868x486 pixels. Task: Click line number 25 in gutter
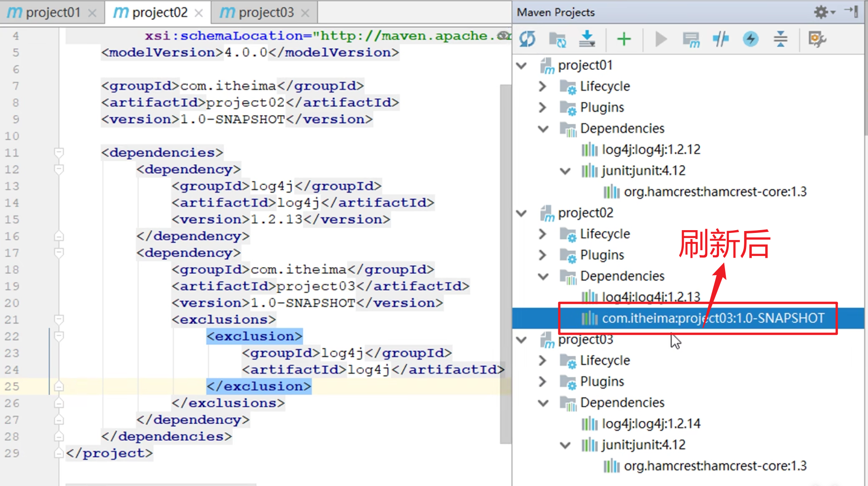(x=13, y=386)
